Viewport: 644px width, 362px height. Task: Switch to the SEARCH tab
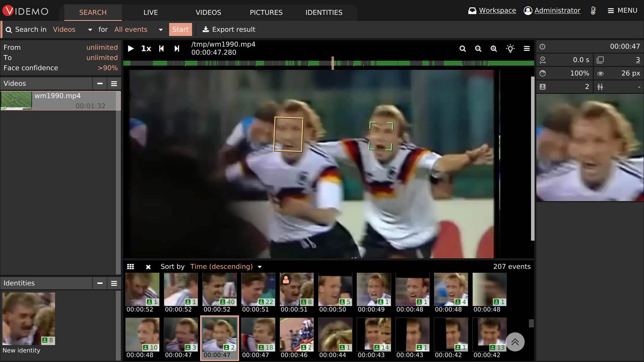coord(93,12)
